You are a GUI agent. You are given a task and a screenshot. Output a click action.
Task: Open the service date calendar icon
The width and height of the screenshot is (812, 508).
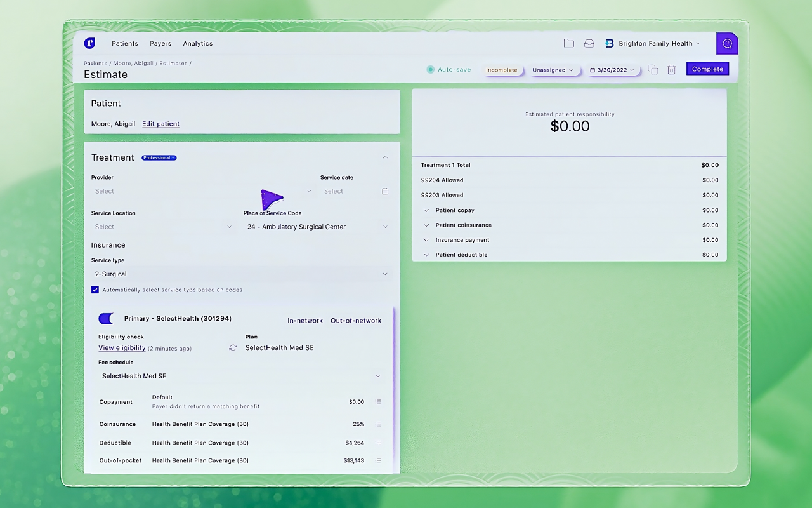tap(385, 191)
